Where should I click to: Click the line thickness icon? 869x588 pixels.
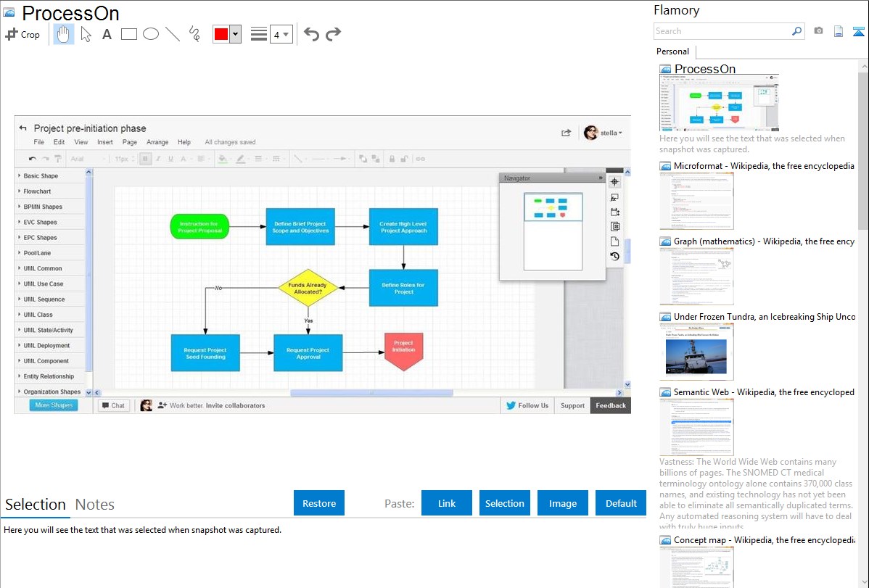[x=258, y=34]
